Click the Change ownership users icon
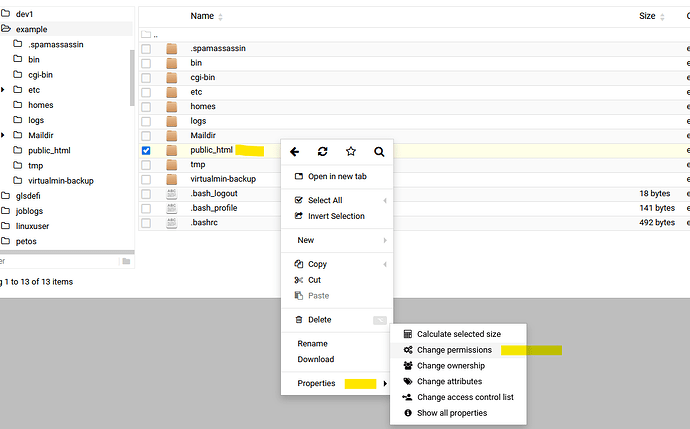690x429 pixels. tap(407, 366)
